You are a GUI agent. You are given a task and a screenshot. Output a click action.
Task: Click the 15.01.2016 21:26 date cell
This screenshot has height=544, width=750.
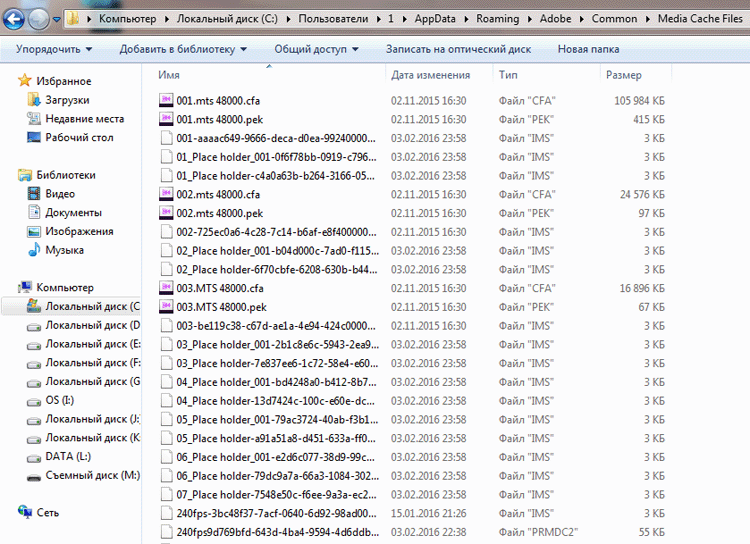[x=429, y=513]
